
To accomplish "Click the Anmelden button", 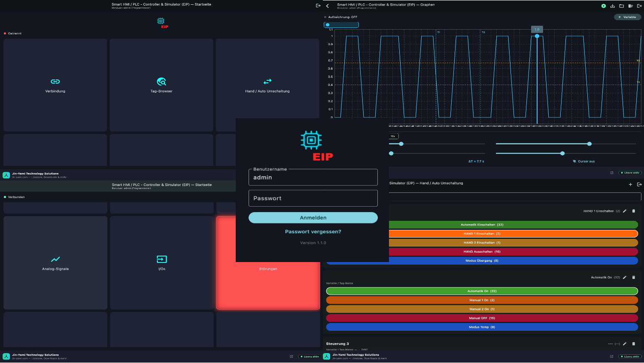I will [313, 218].
